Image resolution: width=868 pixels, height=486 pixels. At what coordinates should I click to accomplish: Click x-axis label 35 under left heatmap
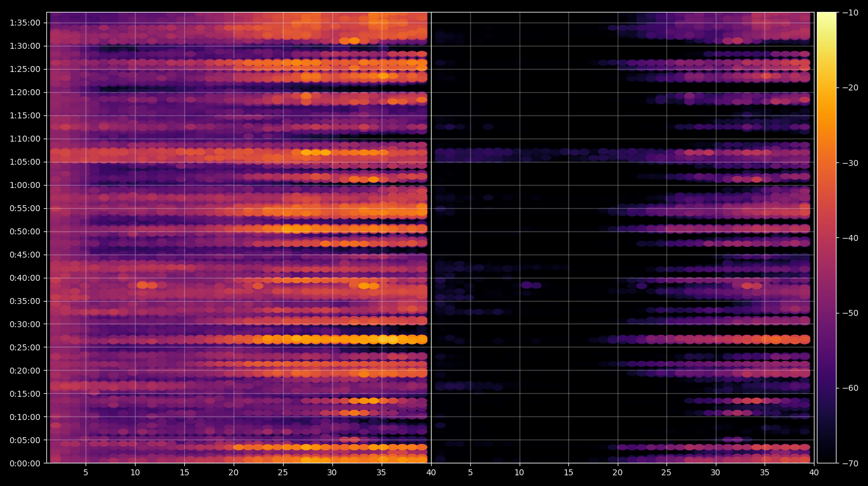coord(381,473)
